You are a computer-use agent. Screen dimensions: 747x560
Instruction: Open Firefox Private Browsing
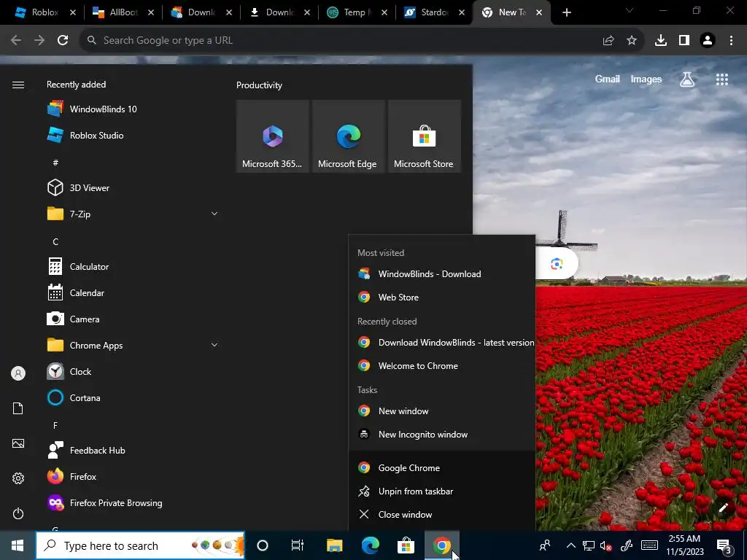coord(133,503)
